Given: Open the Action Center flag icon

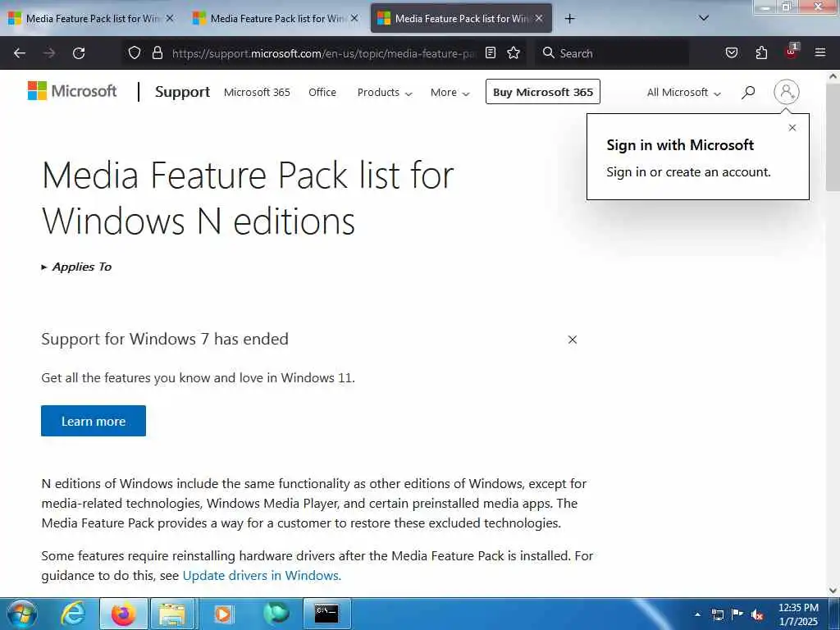Looking at the screenshot, I should point(737,614).
